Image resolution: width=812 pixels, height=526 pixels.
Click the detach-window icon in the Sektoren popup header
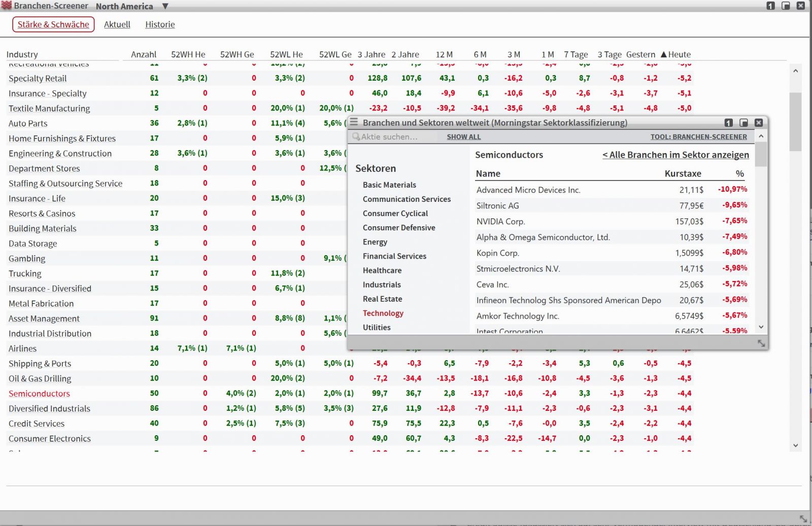pyautogui.click(x=743, y=123)
